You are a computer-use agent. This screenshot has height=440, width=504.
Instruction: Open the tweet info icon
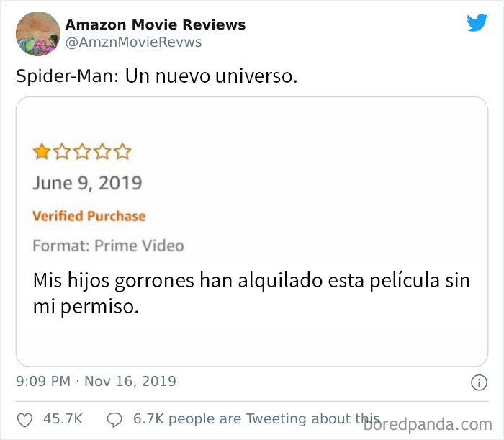click(x=479, y=382)
